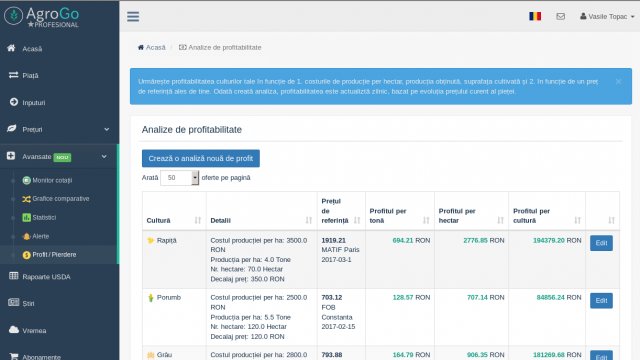The width and height of the screenshot is (640, 360).
Task: Click the 1919.21 reference price value
Action: coord(333,240)
